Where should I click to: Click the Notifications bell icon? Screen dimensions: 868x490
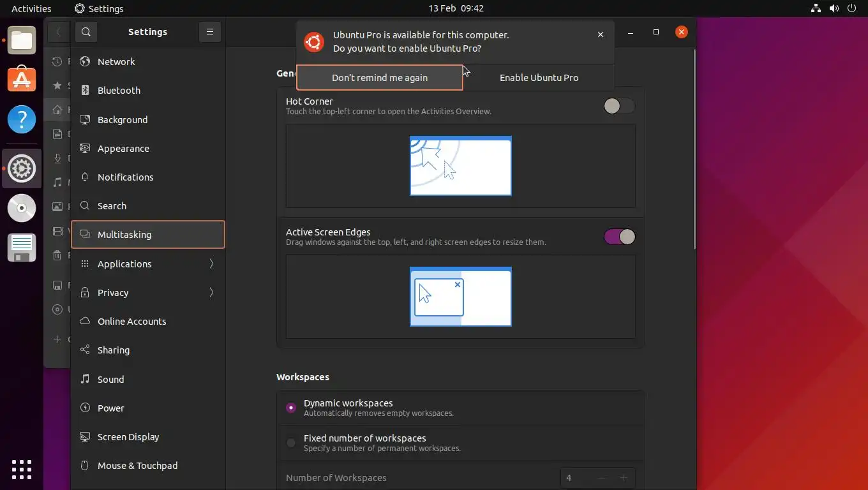[84, 177]
